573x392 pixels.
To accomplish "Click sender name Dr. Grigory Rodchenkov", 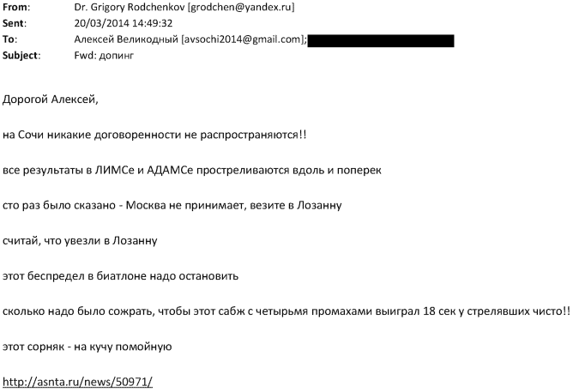I will click(130, 7).
